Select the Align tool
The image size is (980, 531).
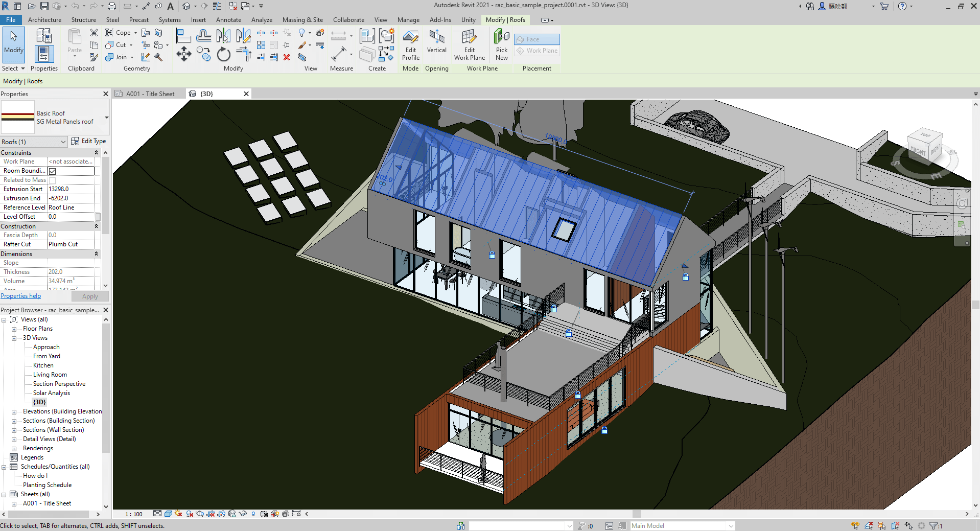point(184,36)
